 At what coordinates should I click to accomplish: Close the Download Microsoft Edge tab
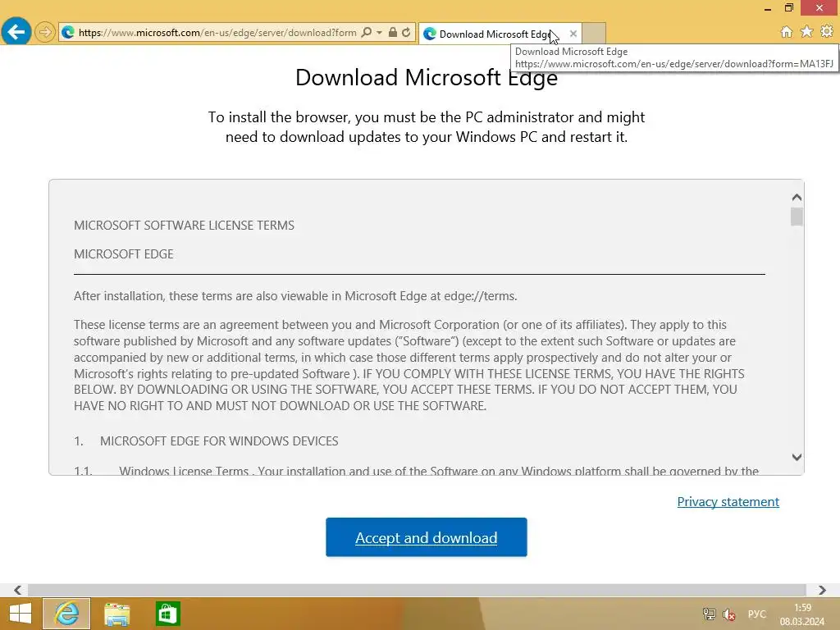click(573, 34)
